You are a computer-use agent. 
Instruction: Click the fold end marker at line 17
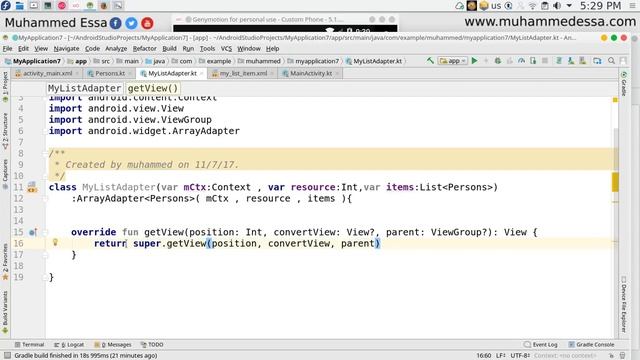(x=45, y=255)
